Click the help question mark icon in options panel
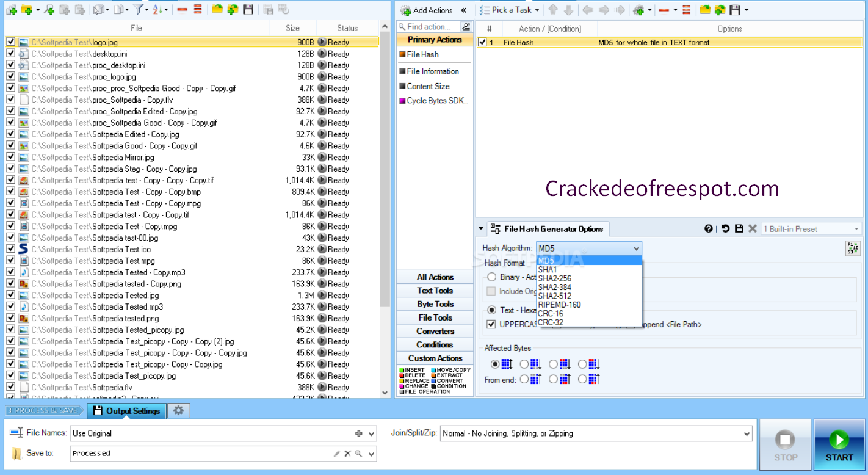 click(x=708, y=228)
